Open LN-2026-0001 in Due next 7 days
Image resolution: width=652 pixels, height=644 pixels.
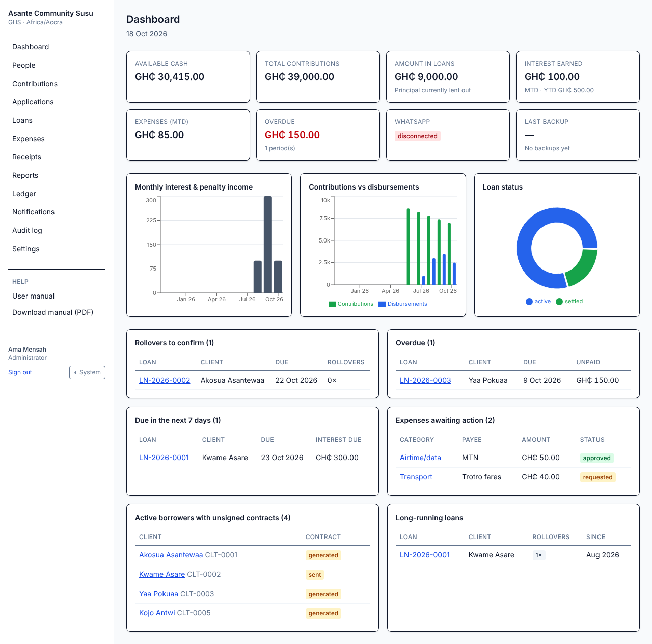164,458
